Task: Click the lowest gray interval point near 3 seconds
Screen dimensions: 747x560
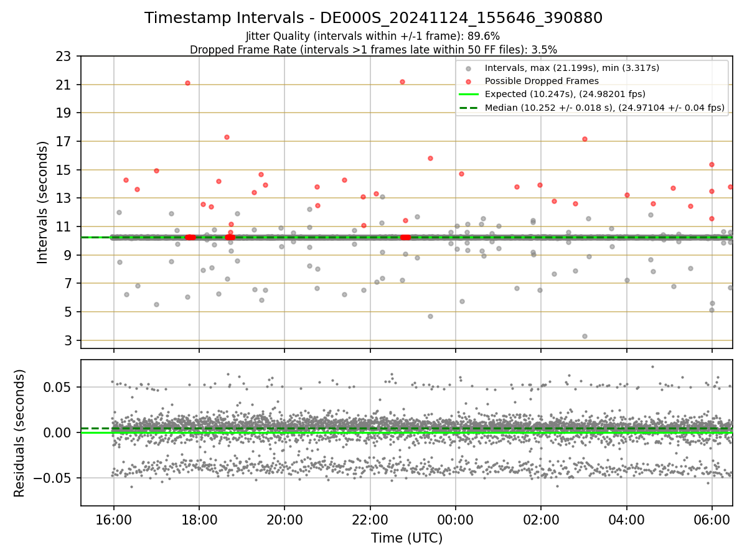Action: pyautogui.click(x=585, y=336)
